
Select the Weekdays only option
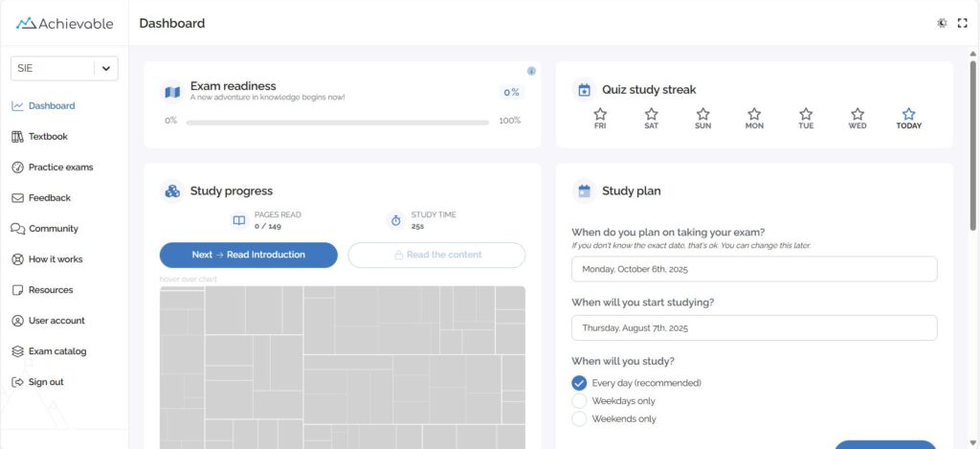pyautogui.click(x=579, y=401)
